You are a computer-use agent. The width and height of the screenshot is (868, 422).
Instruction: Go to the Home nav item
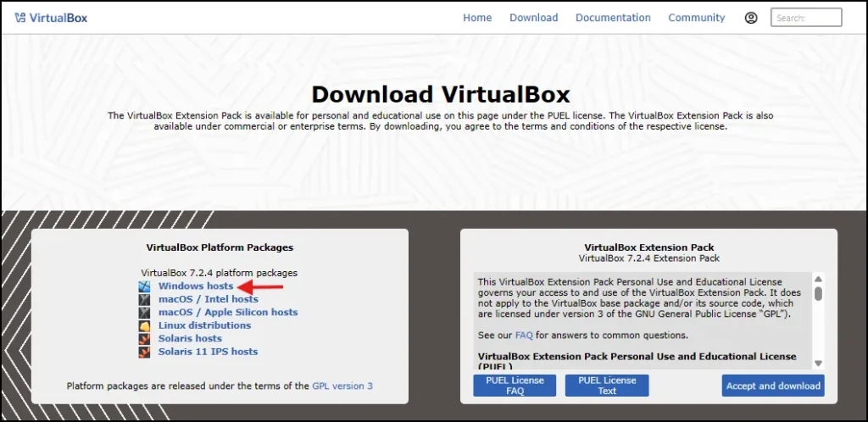[x=477, y=18]
